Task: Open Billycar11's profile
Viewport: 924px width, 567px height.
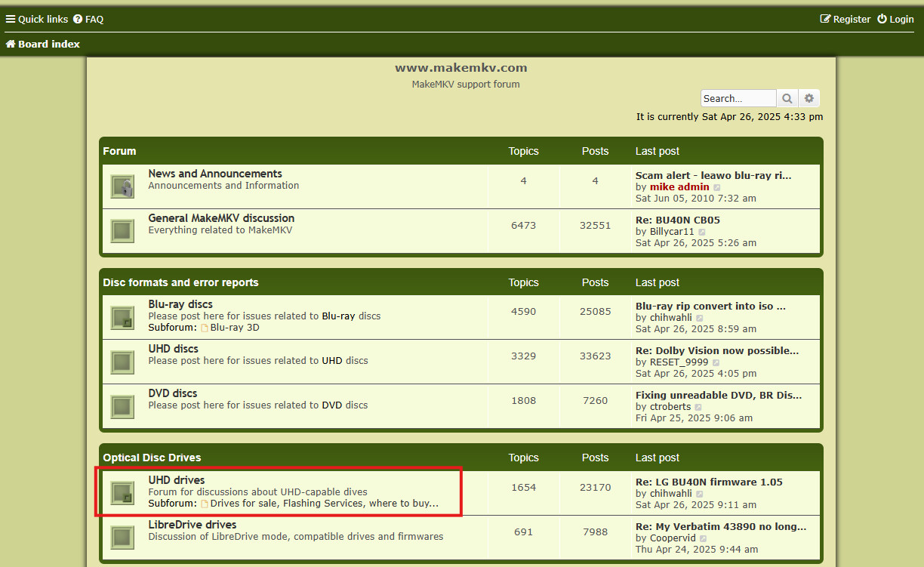Action: (672, 231)
